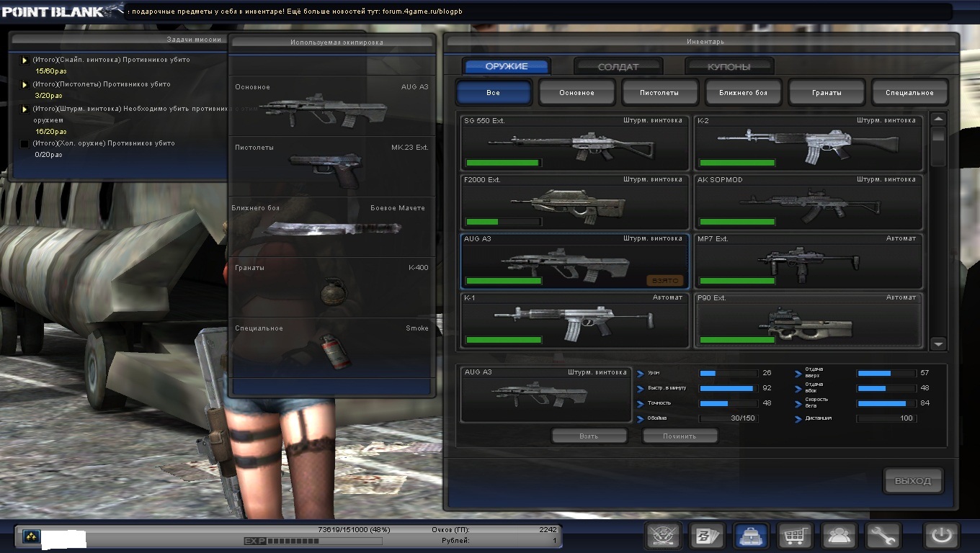Filter inventory by Основное button
Image resolution: width=980 pixels, height=553 pixels.
tap(577, 93)
